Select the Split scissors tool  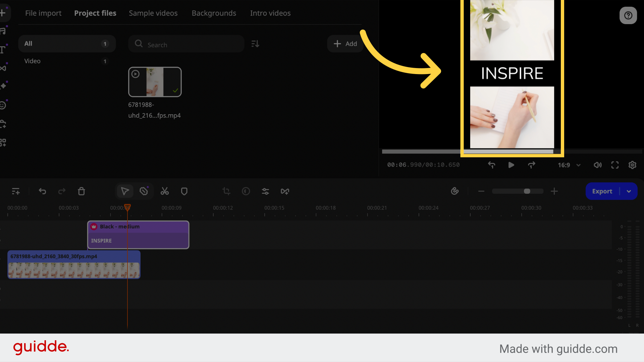tap(164, 191)
